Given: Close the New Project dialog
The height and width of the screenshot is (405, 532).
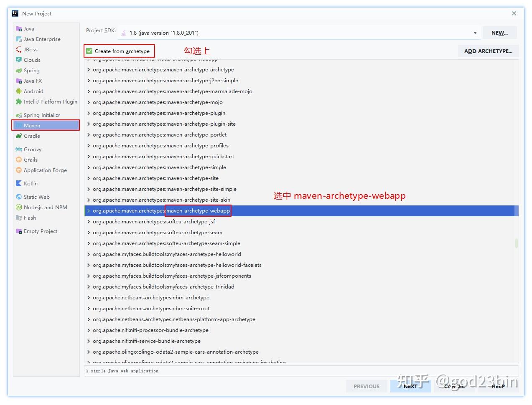Looking at the screenshot, I should 514,13.
